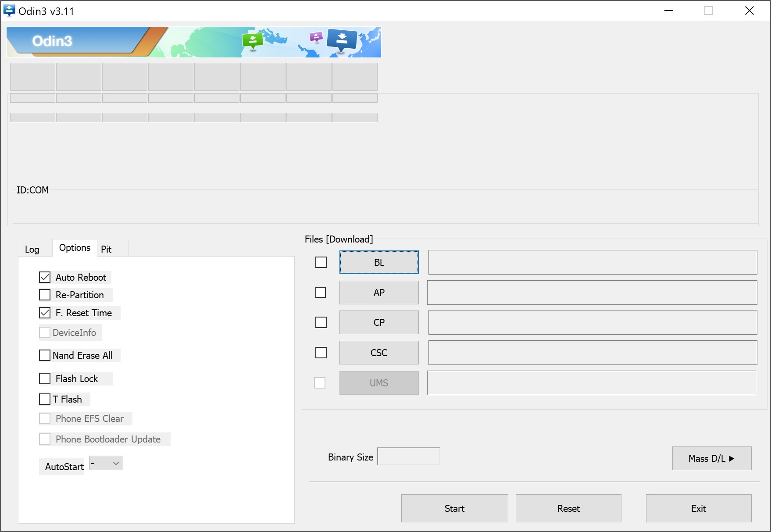Click the small purple download icon in banner
Image resolution: width=771 pixels, height=532 pixels.
[316, 37]
